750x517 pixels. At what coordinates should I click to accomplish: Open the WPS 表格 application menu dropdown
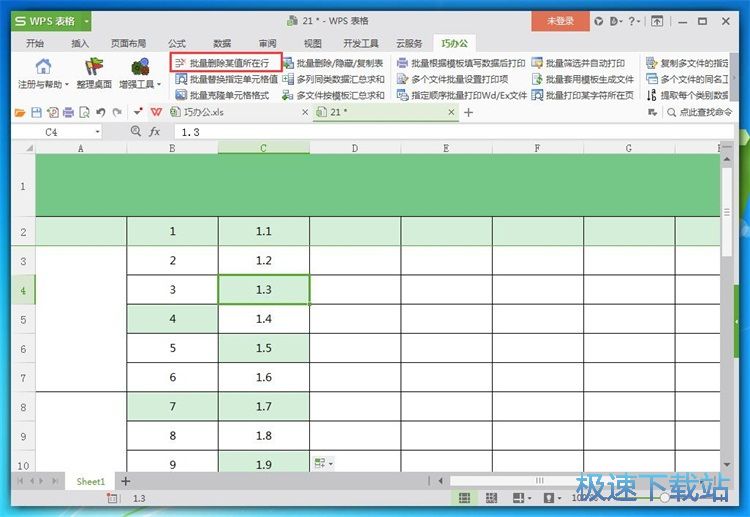(x=86, y=21)
